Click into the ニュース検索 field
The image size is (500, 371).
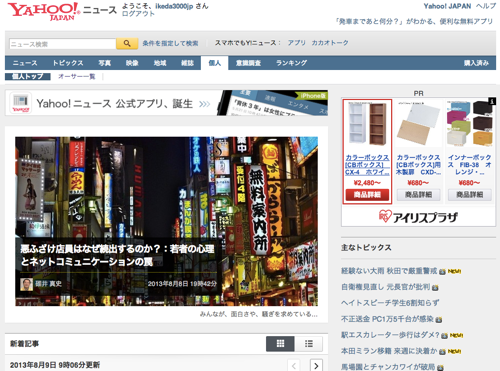click(x=62, y=44)
